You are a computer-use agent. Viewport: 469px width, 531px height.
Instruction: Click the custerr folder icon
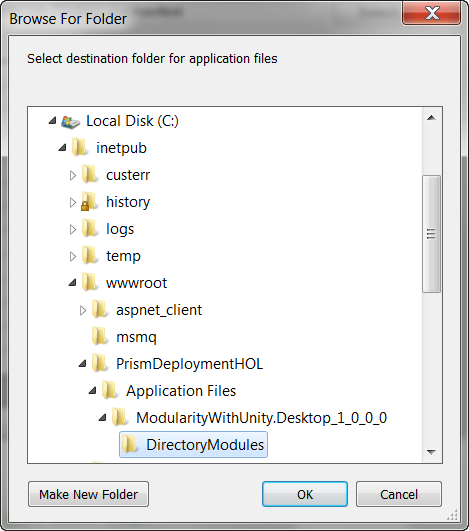(x=90, y=175)
